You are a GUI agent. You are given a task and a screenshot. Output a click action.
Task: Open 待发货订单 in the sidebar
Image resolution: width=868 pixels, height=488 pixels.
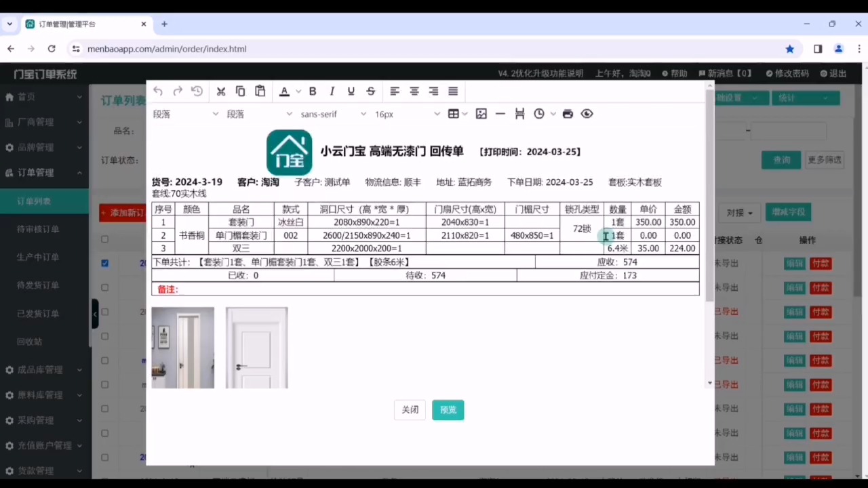click(x=44, y=285)
